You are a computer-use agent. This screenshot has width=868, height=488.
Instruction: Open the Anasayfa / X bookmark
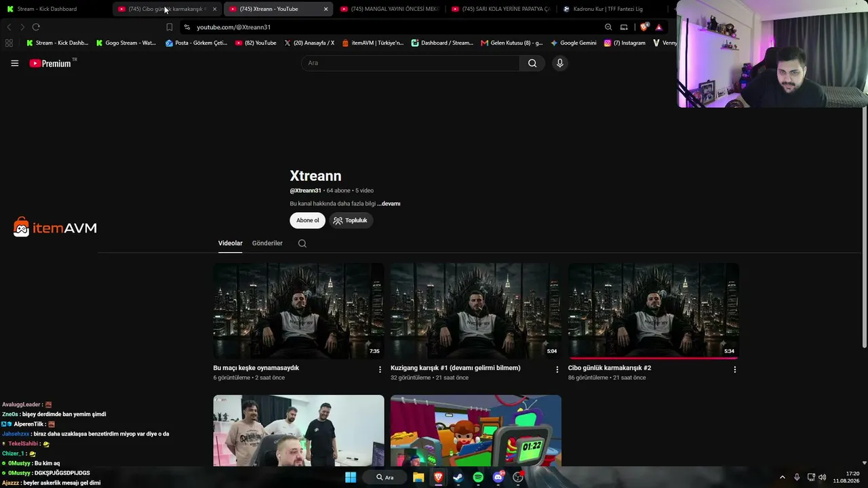tap(309, 43)
